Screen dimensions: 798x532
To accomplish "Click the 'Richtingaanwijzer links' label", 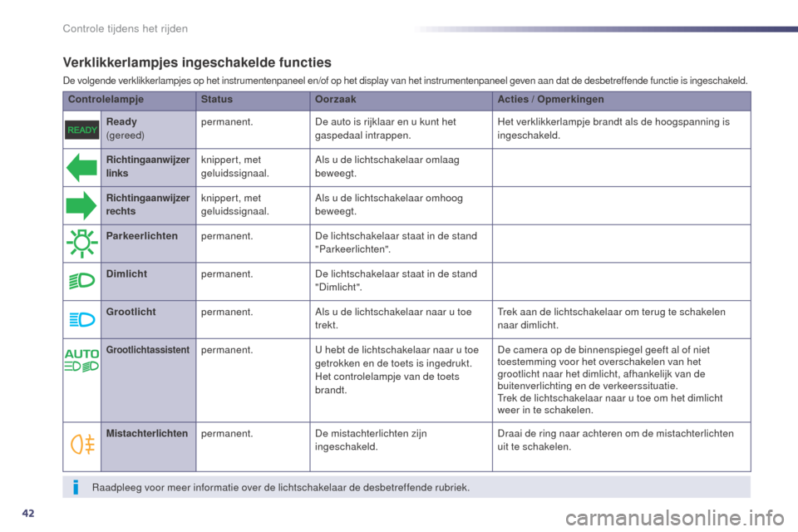I will [x=148, y=166].
